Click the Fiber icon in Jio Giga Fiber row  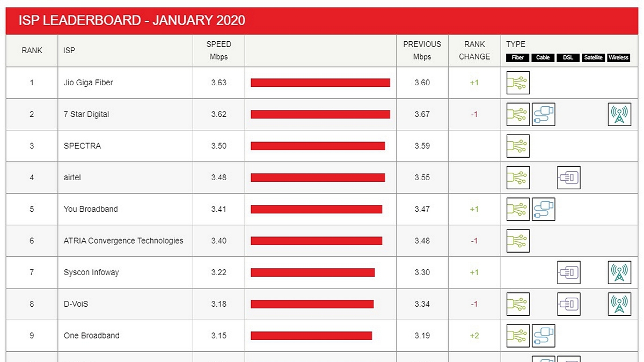[x=518, y=83]
